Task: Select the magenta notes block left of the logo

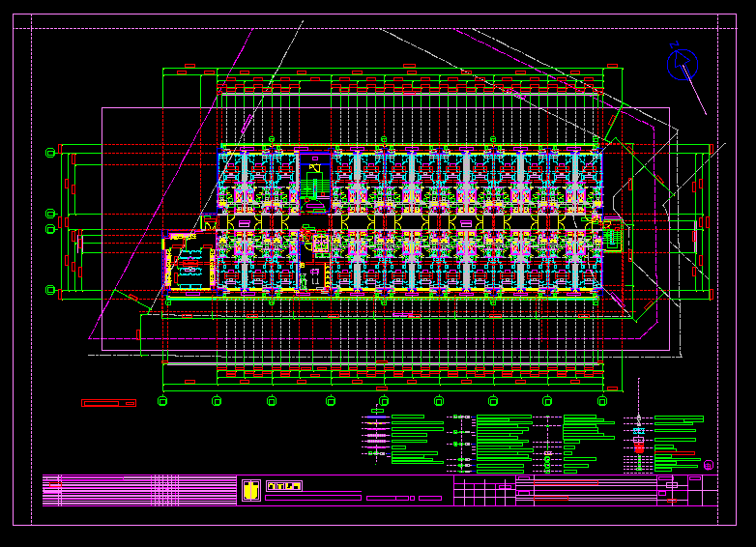Action: click(139, 491)
